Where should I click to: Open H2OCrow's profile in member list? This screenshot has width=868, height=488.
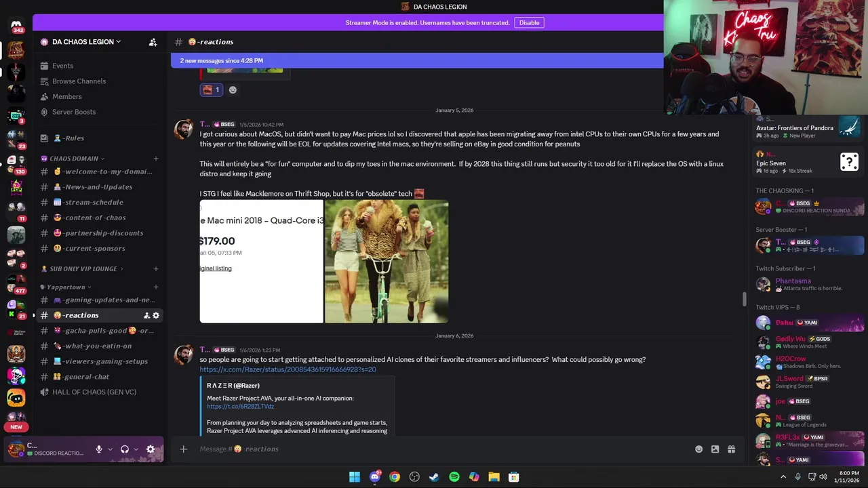tap(810, 362)
